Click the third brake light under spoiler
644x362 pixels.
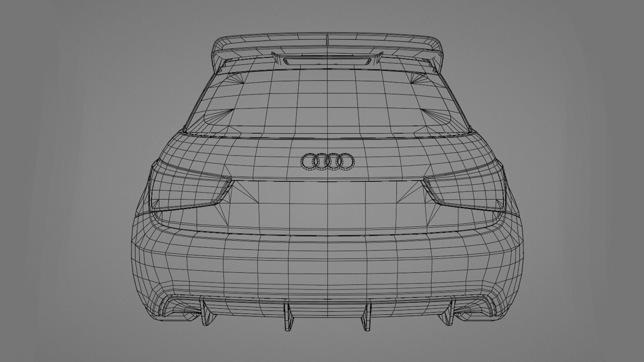click(327, 61)
